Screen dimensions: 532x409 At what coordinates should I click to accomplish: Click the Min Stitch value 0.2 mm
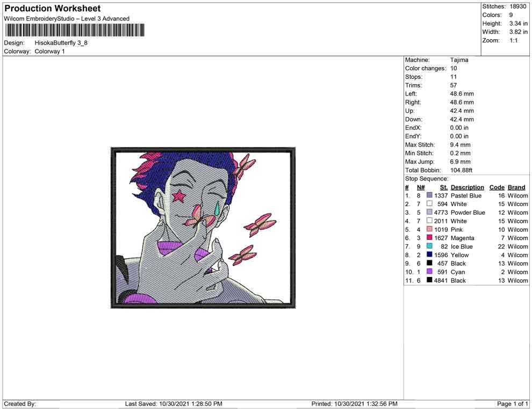[x=461, y=153]
